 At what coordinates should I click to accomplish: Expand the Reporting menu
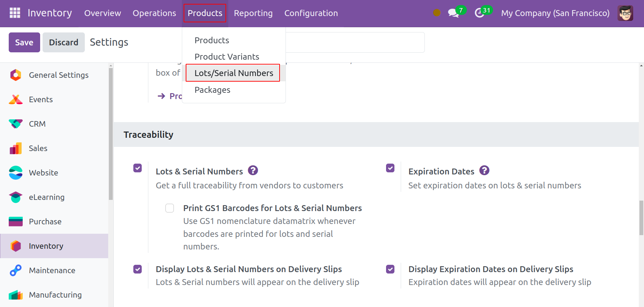[253, 13]
